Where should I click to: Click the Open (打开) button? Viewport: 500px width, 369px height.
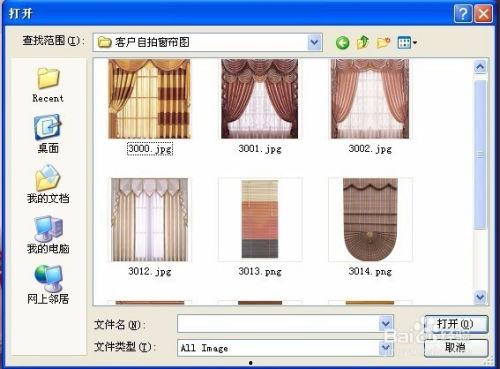456,324
